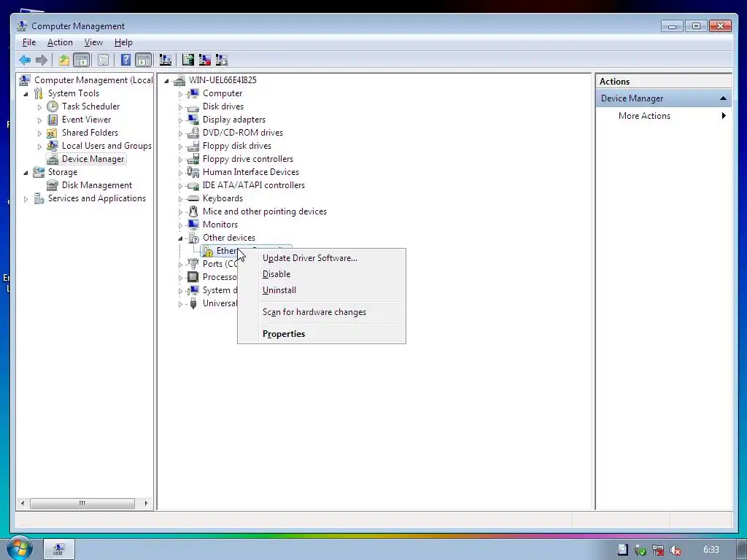
Task: Choose Uninstall in the context menu
Action: click(x=322, y=290)
